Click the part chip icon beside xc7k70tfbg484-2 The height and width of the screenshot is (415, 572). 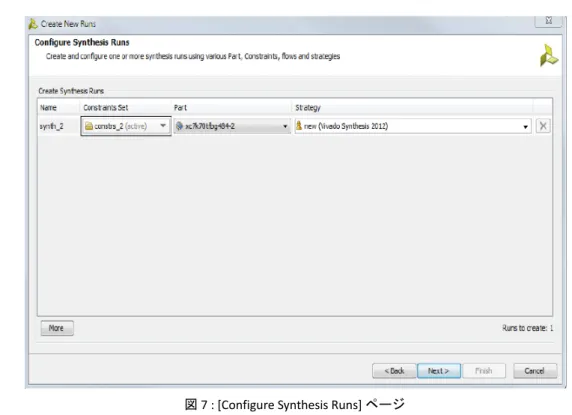(179, 126)
